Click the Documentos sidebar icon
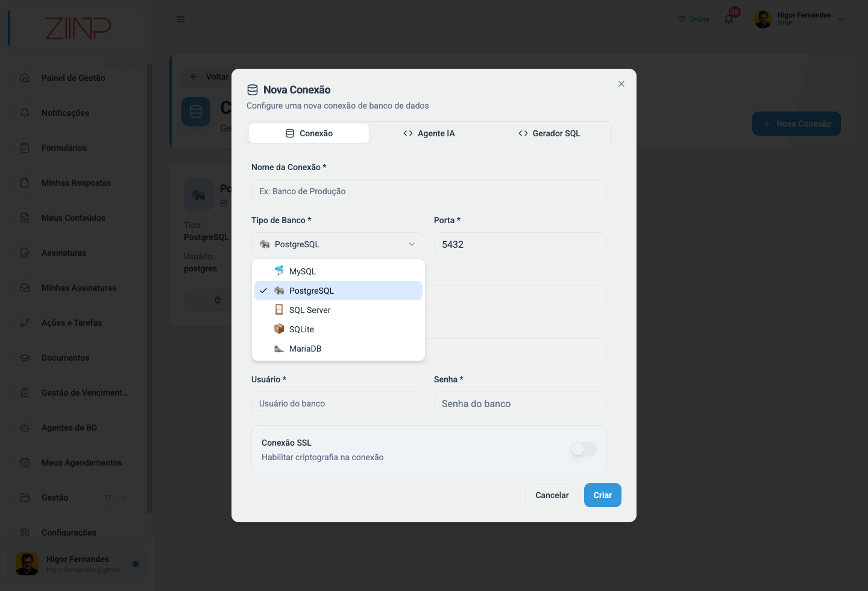868x591 pixels. 25,358
